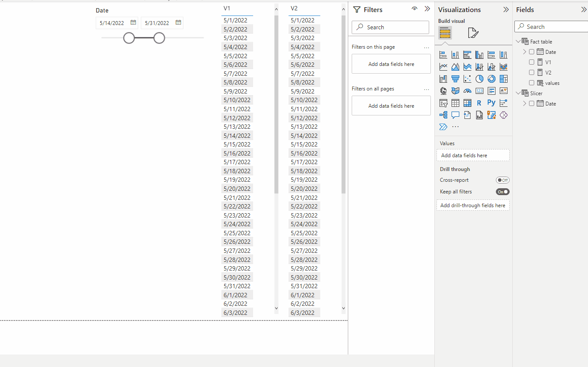Screen dimensions: 588x367
Task: Click the right date slider handle
Action: click(x=159, y=38)
